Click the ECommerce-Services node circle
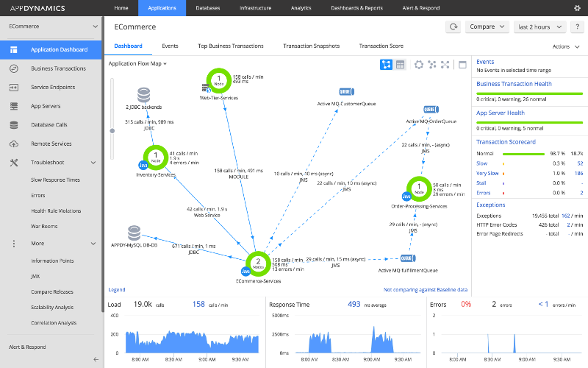 click(258, 262)
